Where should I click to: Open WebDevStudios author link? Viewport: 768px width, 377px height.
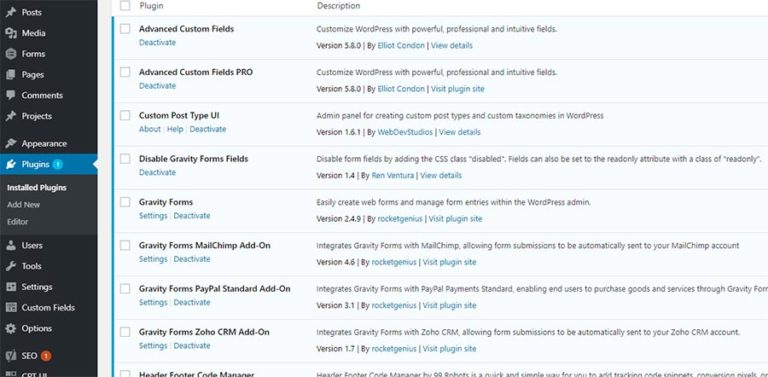click(x=405, y=132)
